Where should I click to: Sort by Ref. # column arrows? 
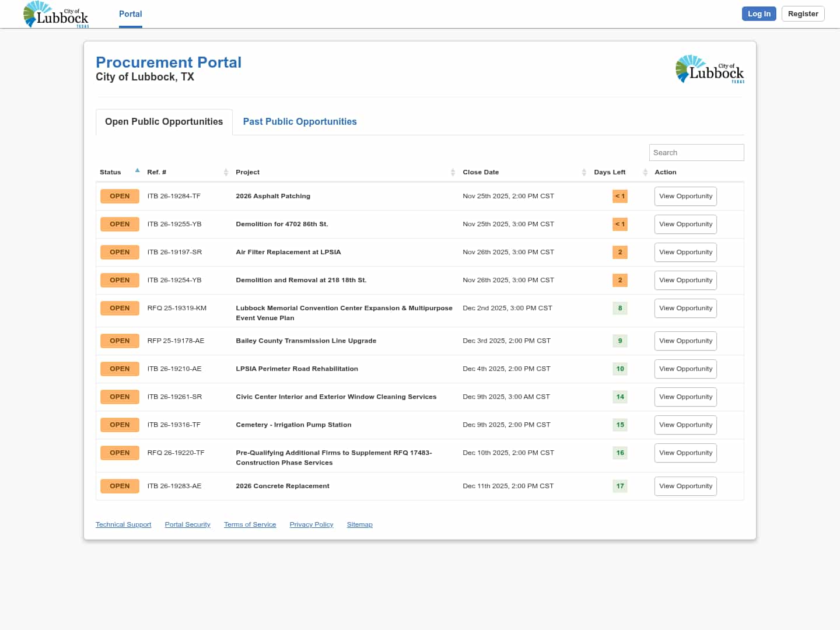coord(226,172)
